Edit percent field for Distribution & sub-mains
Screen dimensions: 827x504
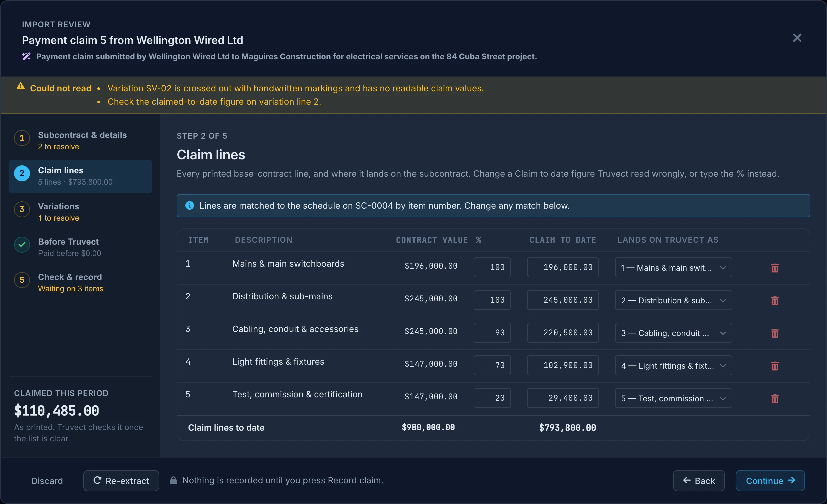coord(492,300)
